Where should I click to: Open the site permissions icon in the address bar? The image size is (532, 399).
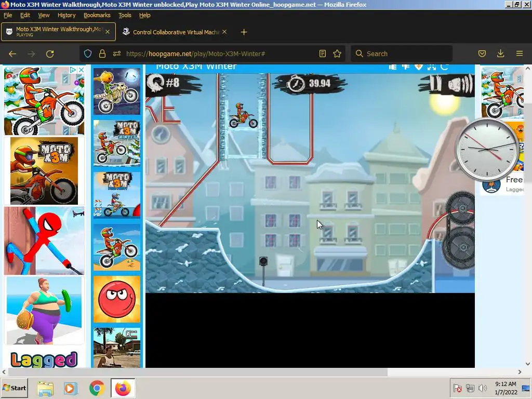coord(117,54)
